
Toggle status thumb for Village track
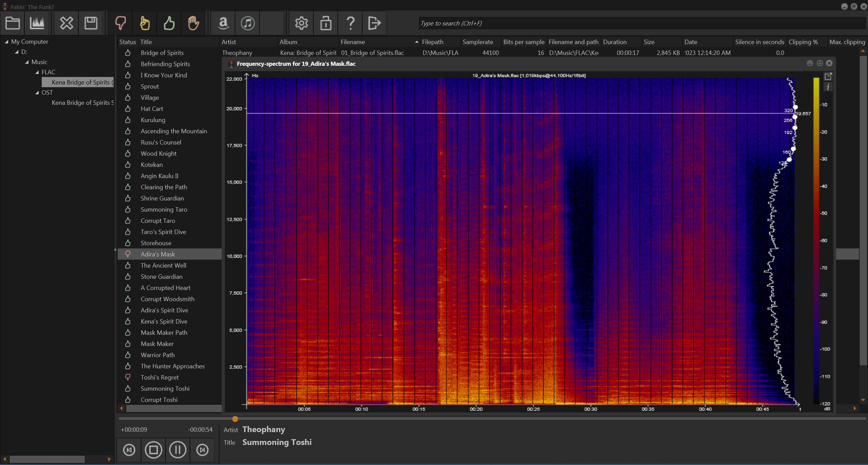click(x=128, y=97)
